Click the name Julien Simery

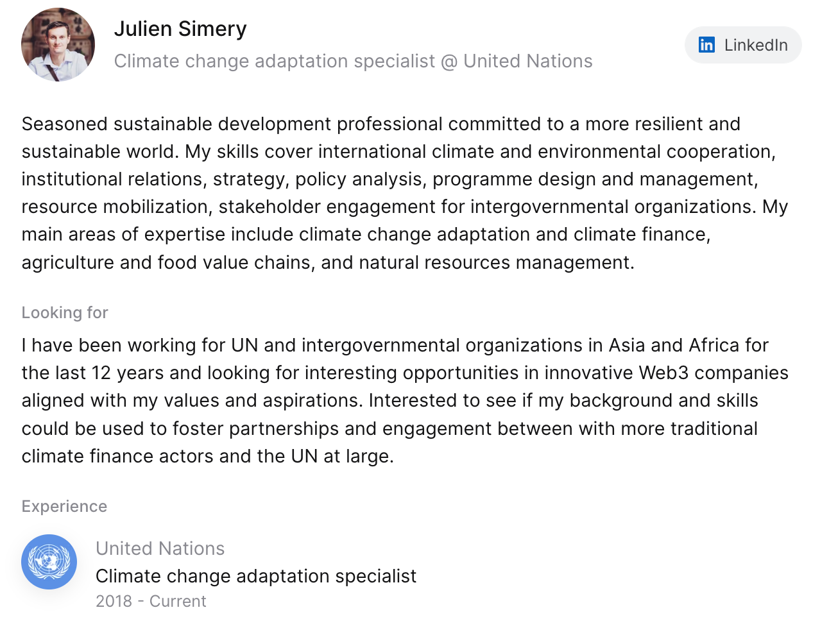pos(180,30)
